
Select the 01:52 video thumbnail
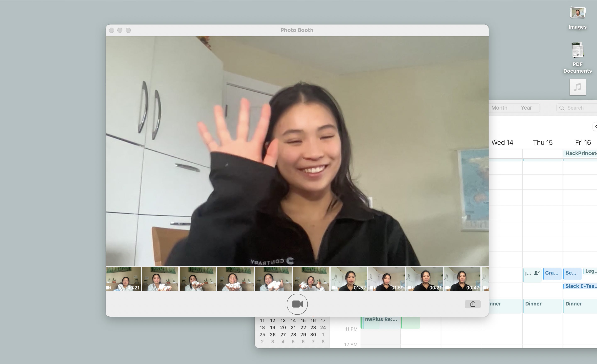[349, 279]
